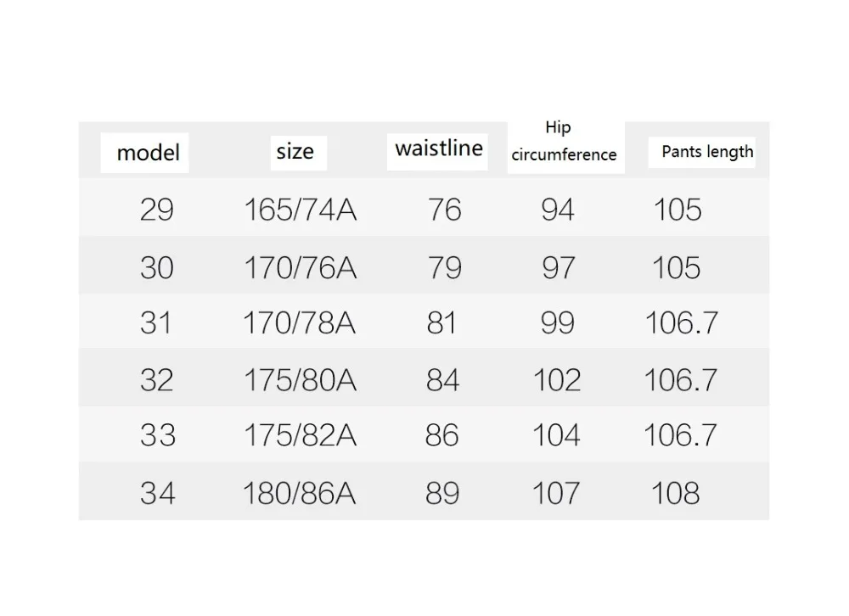The height and width of the screenshot is (616, 849).
Task: Click the Pants length header
Action: (x=707, y=152)
